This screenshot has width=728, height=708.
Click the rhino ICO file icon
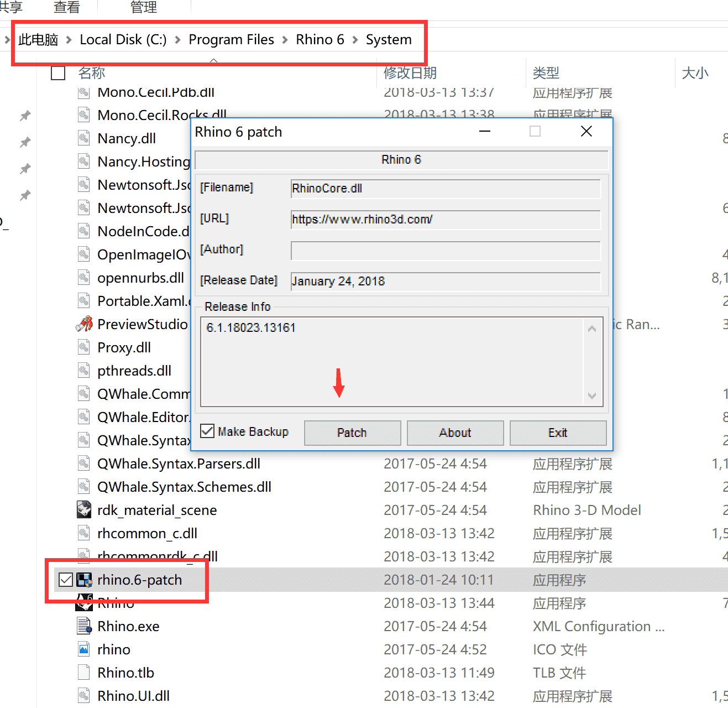click(x=84, y=649)
